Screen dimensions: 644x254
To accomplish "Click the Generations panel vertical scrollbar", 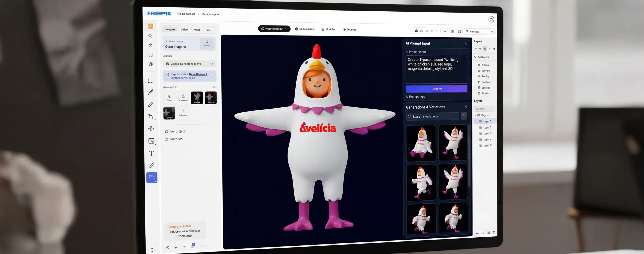I will 469,156.
